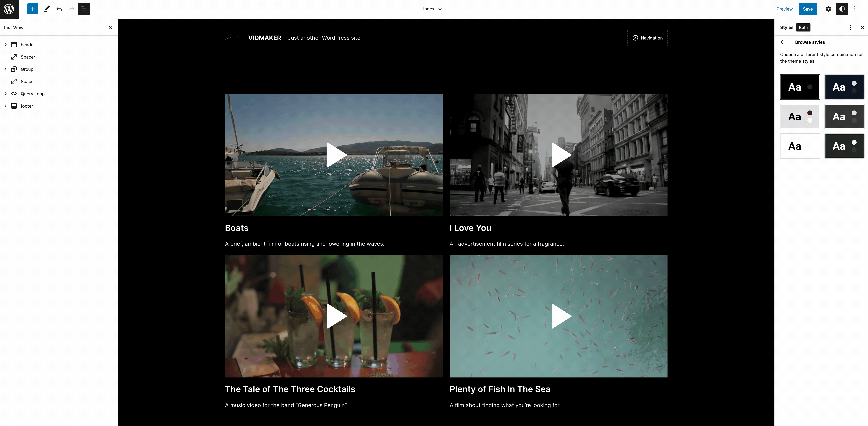868x426 pixels.
Task: Click the Preview link
Action: [784, 9]
